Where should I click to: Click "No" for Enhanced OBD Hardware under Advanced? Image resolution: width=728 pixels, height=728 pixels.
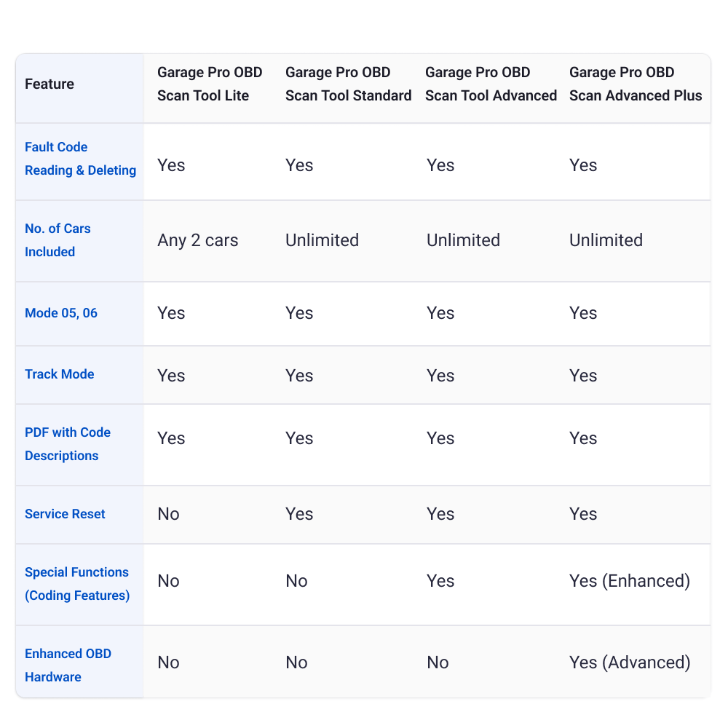coord(438,662)
